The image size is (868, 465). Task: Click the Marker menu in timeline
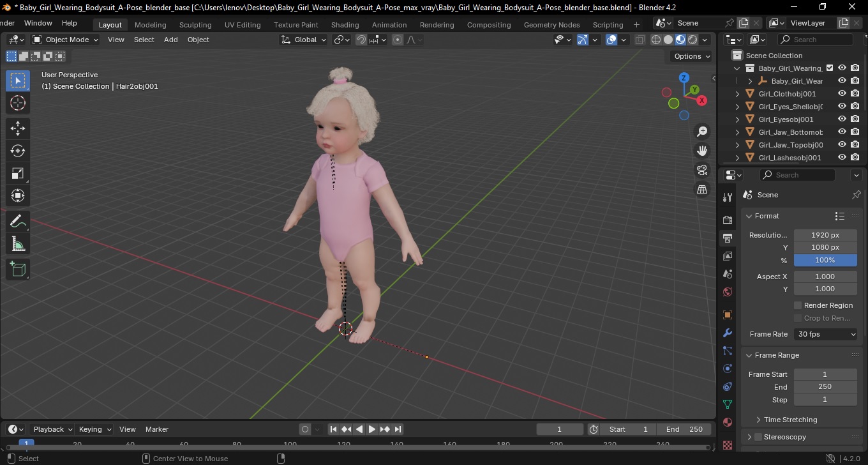tap(157, 429)
